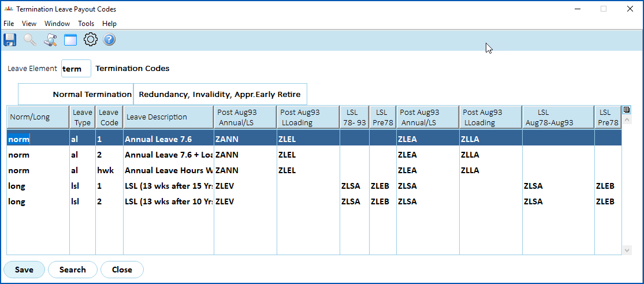
Task: Click scroll up arrow of grid scrollbar
Action: (627, 120)
